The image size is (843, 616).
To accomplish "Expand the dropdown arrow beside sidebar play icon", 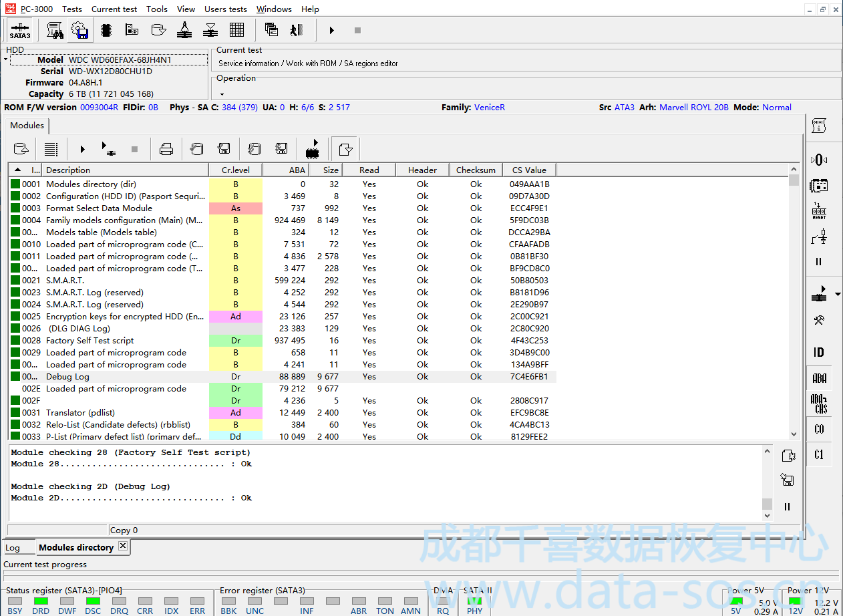I will pyautogui.click(x=838, y=294).
